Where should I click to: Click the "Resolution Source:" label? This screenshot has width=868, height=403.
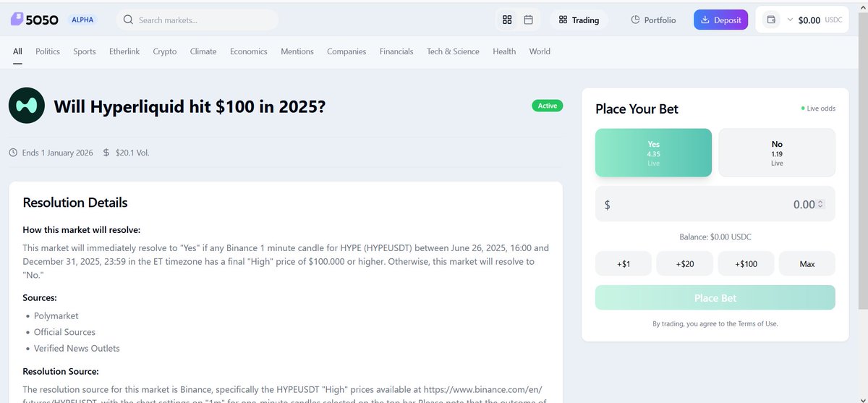coord(61,371)
